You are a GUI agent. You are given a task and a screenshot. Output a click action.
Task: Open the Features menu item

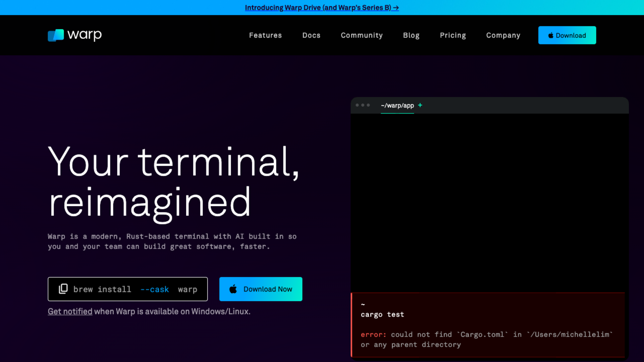tap(265, 35)
